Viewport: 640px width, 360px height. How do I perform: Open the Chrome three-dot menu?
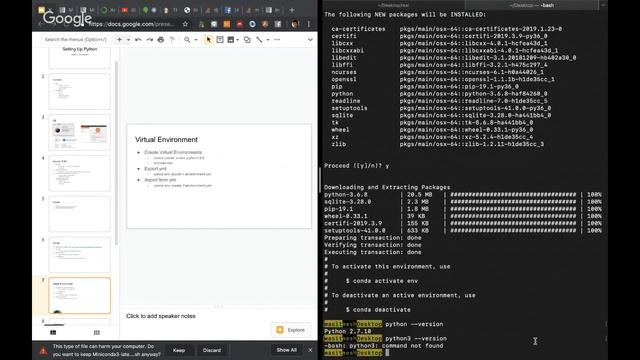coord(309,24)
